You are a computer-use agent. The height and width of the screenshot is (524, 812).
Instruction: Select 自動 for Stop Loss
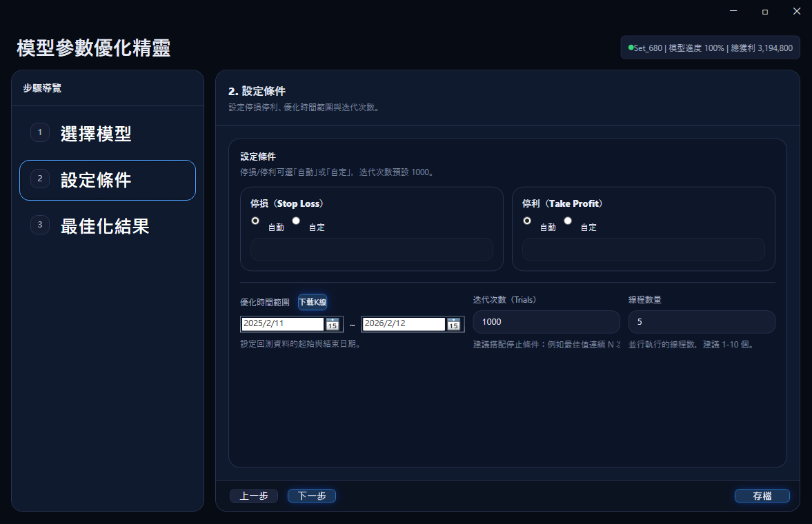pyautogui.click(x=256, y=221)
